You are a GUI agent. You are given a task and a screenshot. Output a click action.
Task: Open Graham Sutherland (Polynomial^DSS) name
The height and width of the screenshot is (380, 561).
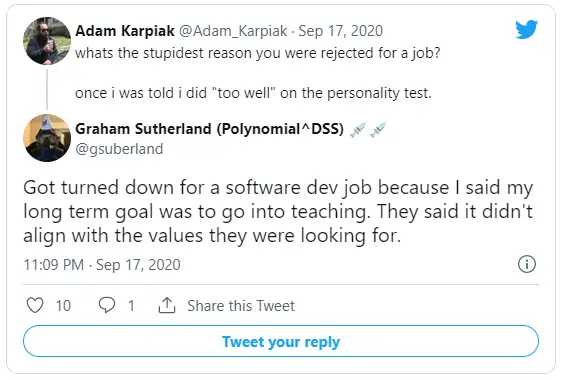[210, 129]
